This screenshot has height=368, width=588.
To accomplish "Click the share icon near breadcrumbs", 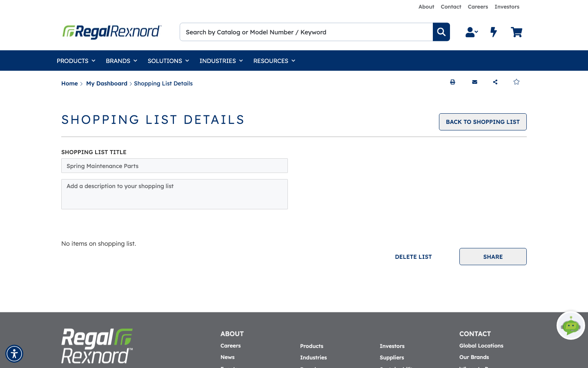I will pos(495,82).
